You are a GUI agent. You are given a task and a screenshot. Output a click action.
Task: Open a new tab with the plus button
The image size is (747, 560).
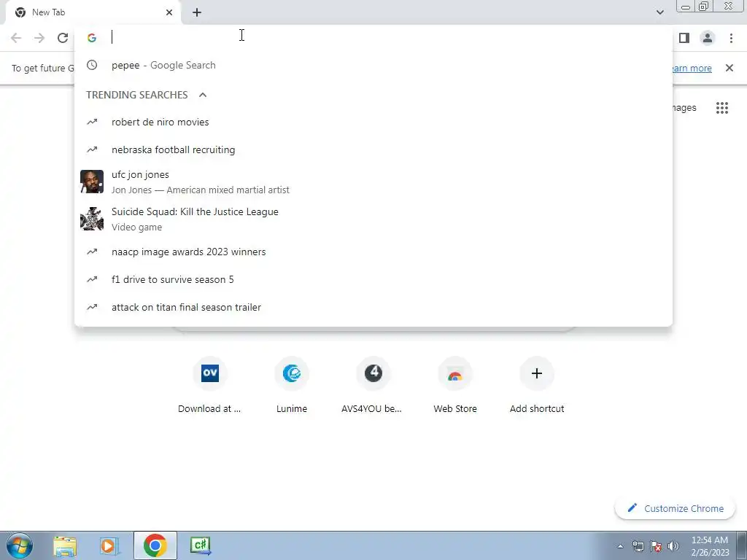pos(197,12)
